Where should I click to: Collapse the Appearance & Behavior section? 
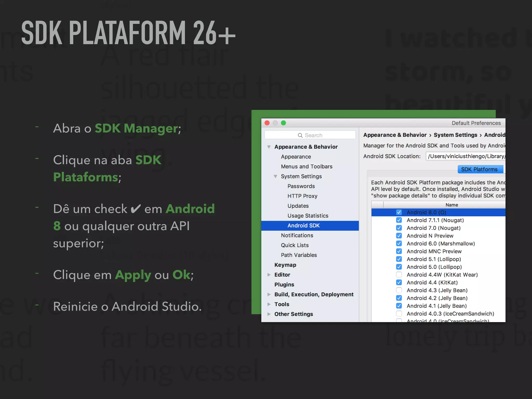pyautogui.click(x=269, y=147)
